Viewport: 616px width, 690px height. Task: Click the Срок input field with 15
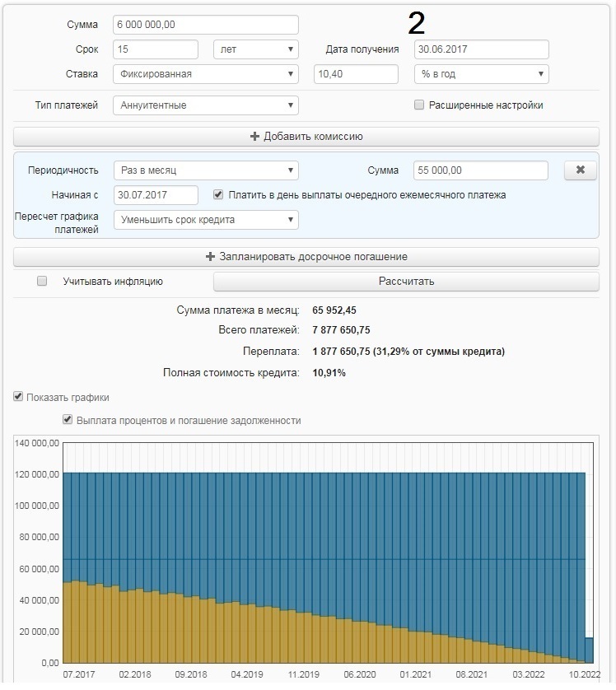(x=156, y=49)
